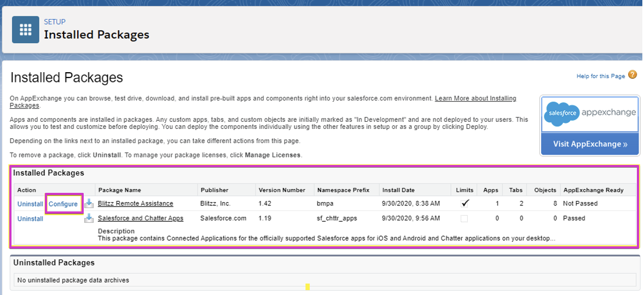Click the Tabs column header
644x295 pixels.
pyautogui.click(x=516, y=190)
